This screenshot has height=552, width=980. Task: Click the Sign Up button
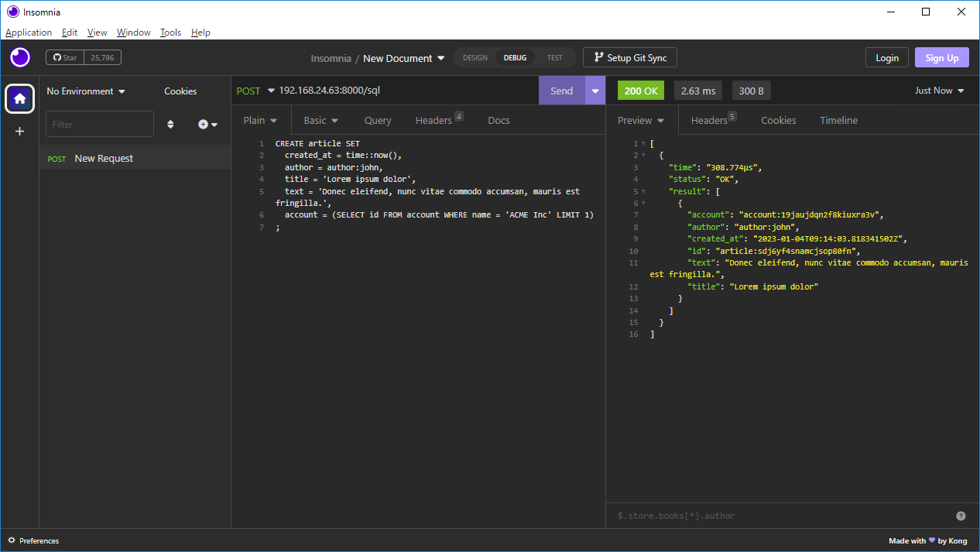point(942,58)
